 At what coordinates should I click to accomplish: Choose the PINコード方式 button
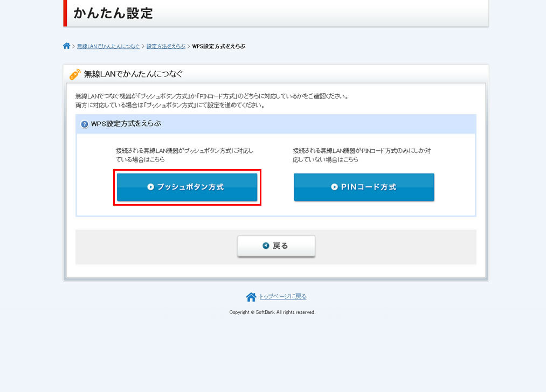point(364,187)
